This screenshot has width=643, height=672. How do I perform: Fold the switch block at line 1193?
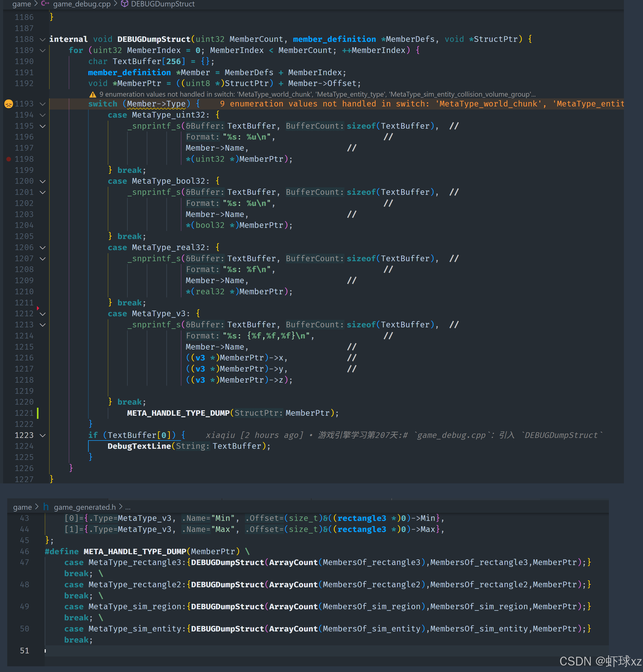[x=43, y=104]
